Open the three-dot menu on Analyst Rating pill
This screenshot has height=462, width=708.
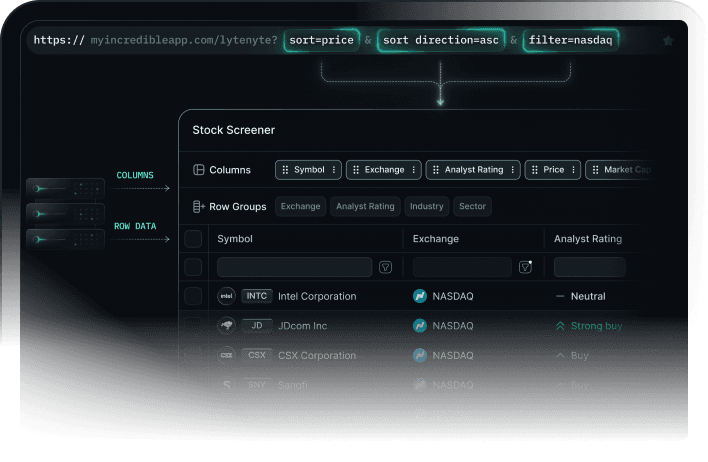[512, 170]
